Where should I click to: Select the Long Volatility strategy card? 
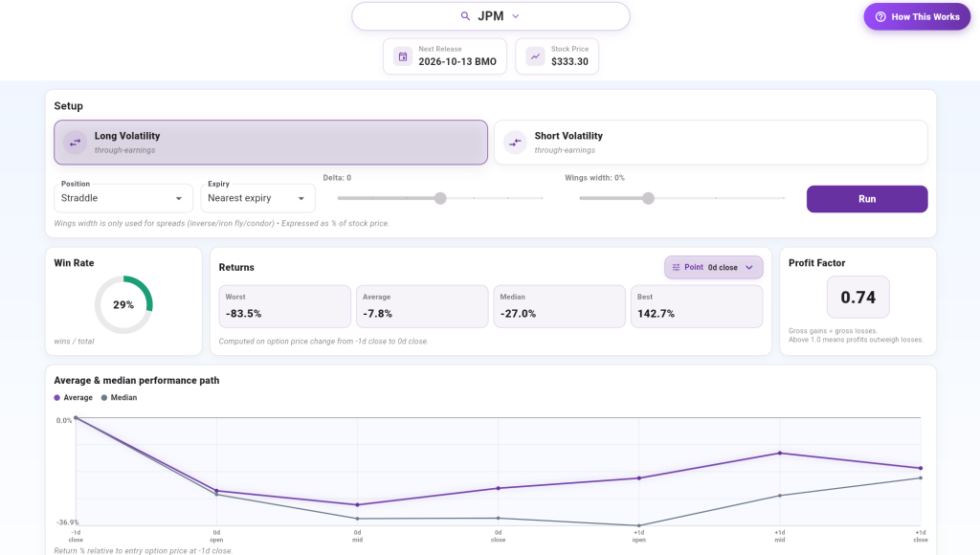point(271,143)
